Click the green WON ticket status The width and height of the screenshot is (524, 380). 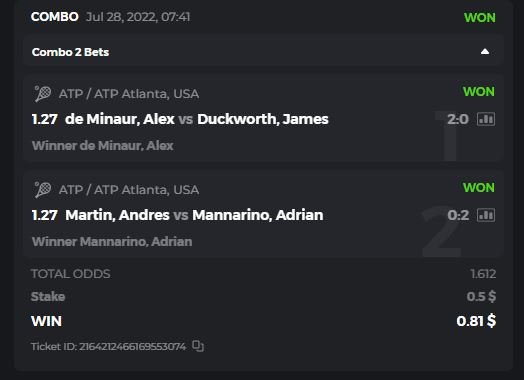[480, 17]
